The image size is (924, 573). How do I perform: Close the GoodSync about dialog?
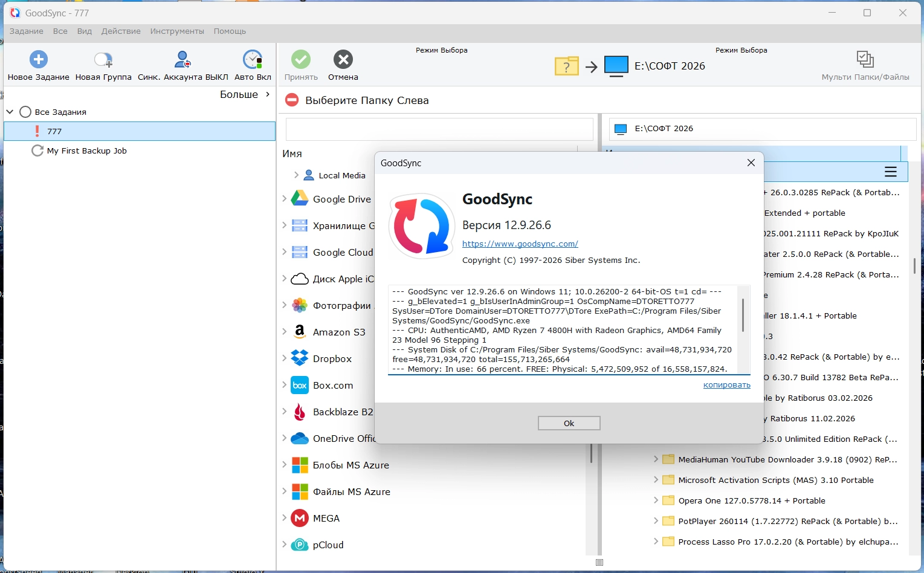[x=751, y=163]
